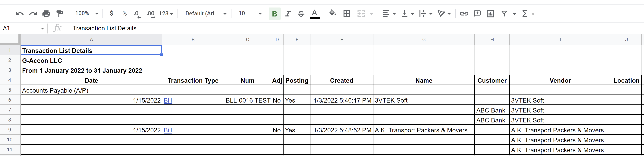Click the 'Vendor' header cell
The height and width of the screenshot is (156, 644).
point(560,80)
